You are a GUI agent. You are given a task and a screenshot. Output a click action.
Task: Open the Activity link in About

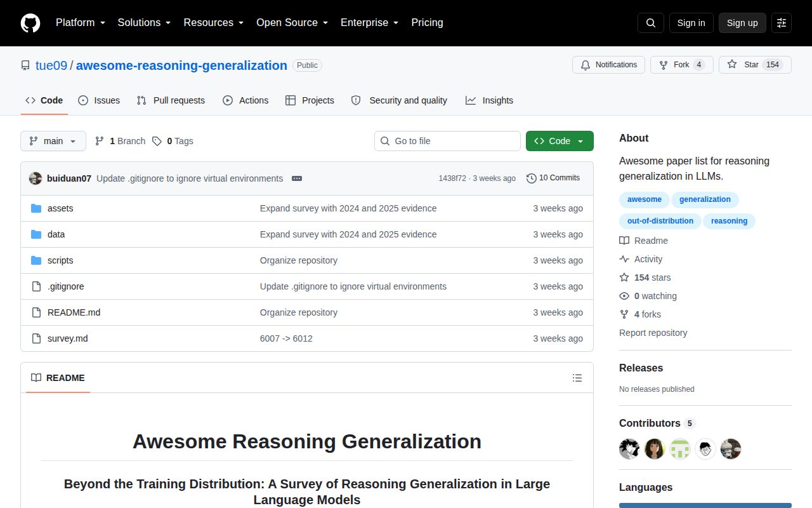641,259
